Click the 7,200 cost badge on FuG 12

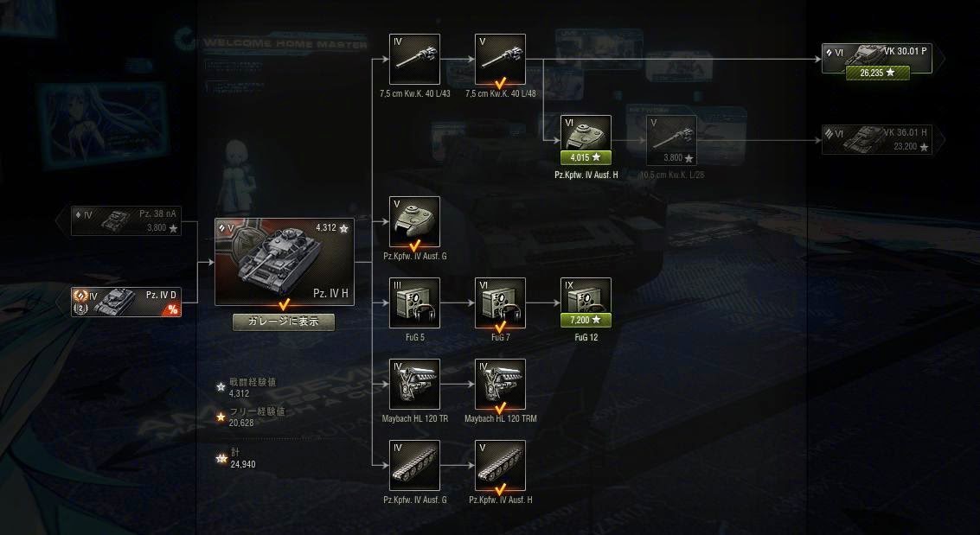pyautogui.click(x=586, y=321)
